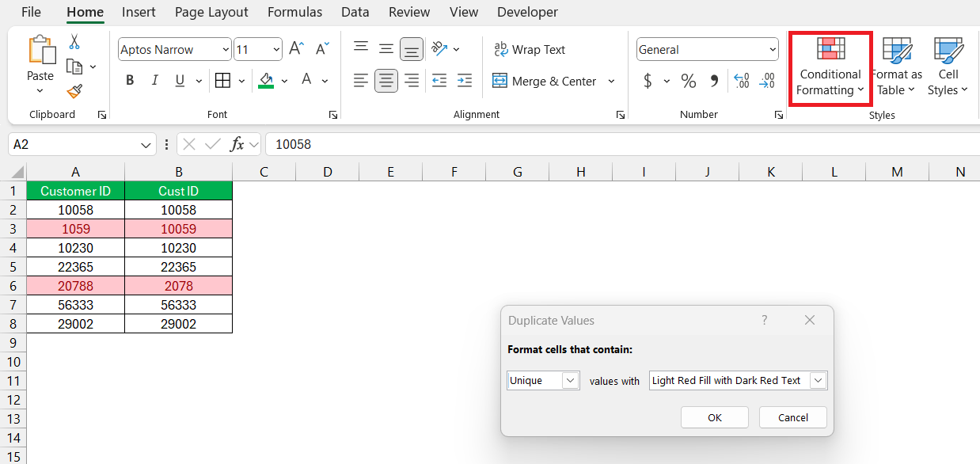Image resolution: width=980 pixels, height=464 pixels.
Task: Switch to the Formulas tab
Action: point(294,12)
